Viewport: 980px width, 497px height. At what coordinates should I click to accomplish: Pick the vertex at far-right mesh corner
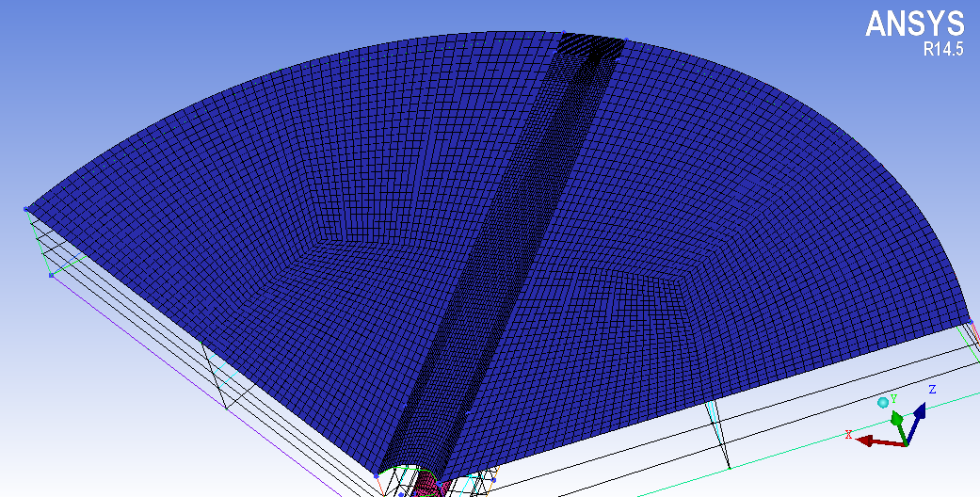coord(968,324)
